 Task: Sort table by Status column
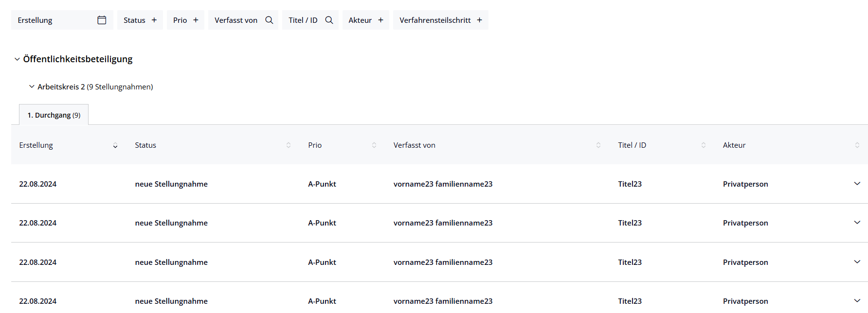(x=288, y=145)
